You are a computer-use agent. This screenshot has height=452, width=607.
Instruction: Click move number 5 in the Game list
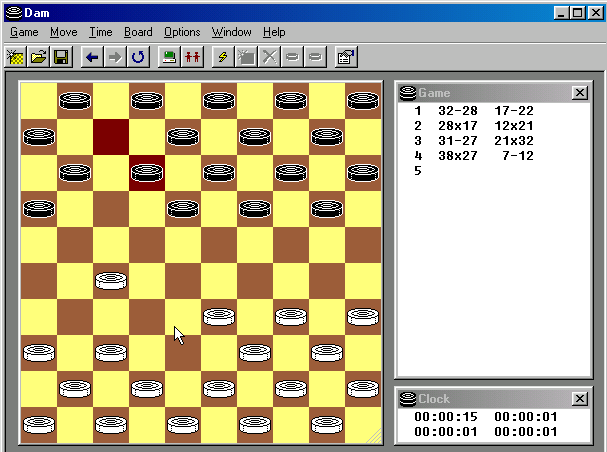(417, 171)
